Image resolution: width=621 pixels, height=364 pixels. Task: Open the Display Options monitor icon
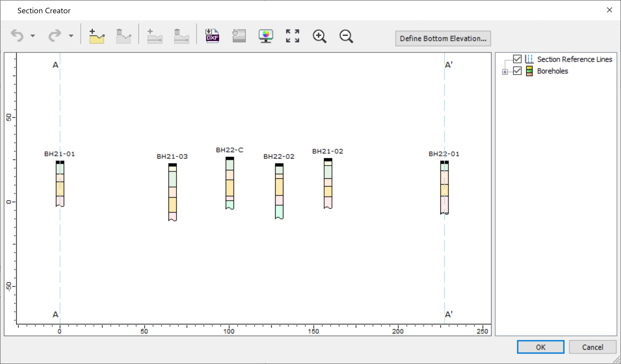pyautogui.click(x=266, y=36)
